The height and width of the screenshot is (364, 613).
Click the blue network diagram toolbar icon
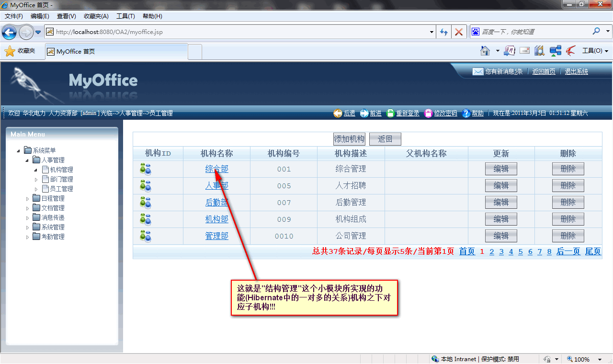[556, 50]
